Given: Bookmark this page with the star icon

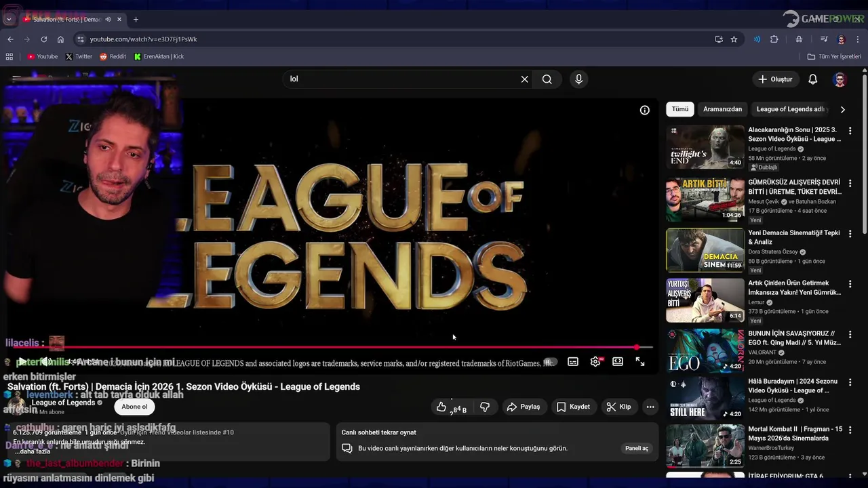Looking at the screenshot, I should [x=734, y=39].
